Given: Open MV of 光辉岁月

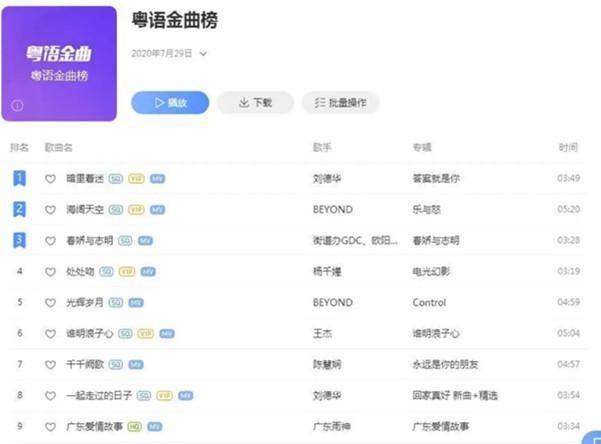Looking at the screenshot, I should coord(136,303).
